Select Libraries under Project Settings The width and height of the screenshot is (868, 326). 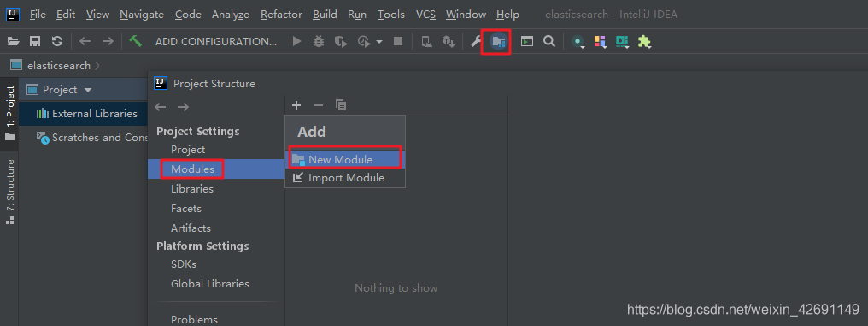click(x=192, y=189)
